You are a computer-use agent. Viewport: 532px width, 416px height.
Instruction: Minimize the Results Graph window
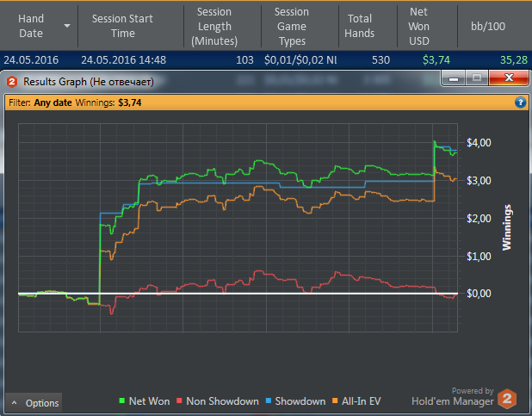[x=454, y=78]
